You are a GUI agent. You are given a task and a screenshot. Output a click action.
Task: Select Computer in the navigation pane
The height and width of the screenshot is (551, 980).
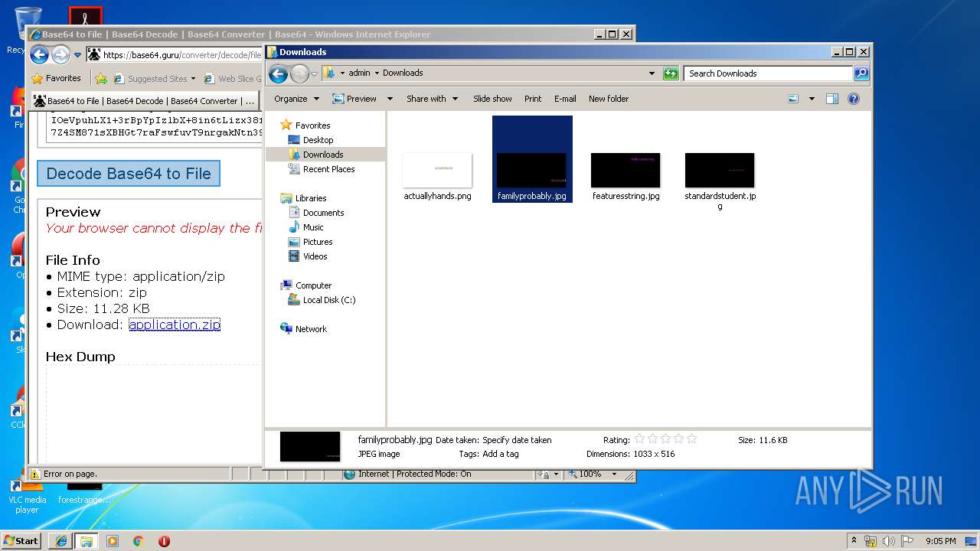pos(313,285)
